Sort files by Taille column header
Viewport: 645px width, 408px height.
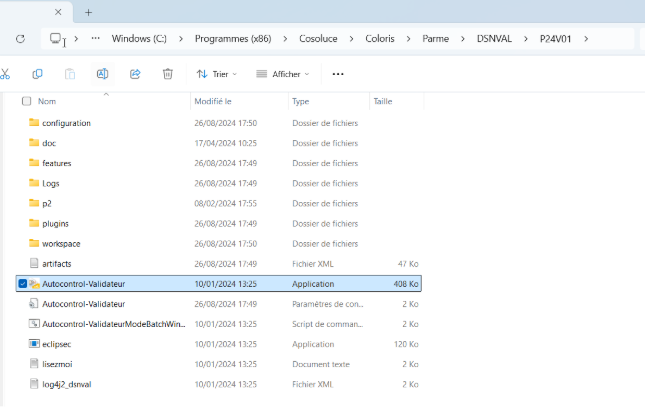(x=382, y=101)
